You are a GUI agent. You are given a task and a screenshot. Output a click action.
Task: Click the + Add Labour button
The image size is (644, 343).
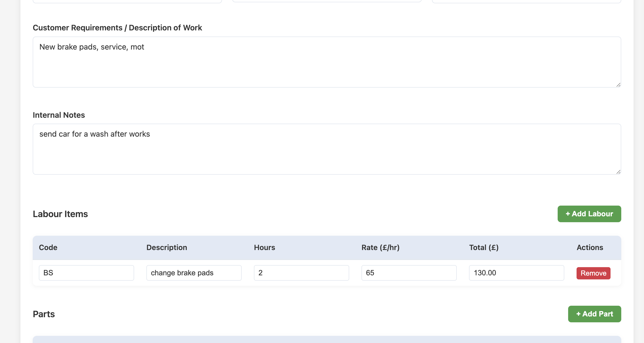(589, 214)
